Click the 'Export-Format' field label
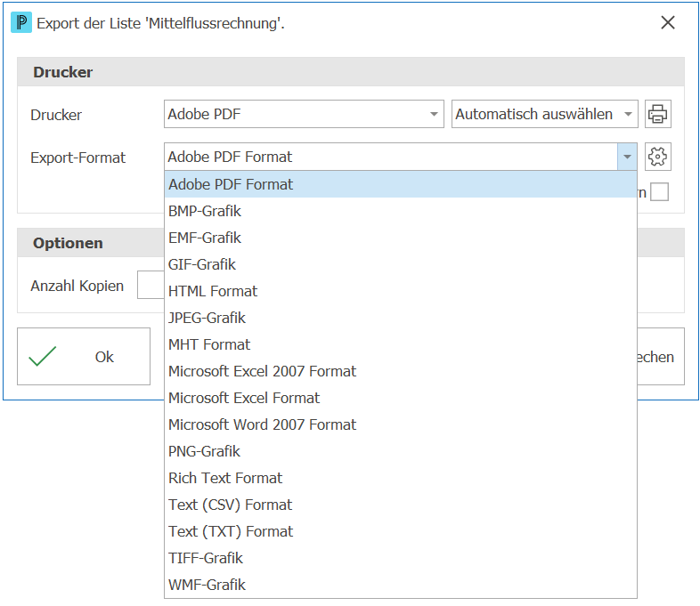The image size is (700, 606). (x=77, y=158)
